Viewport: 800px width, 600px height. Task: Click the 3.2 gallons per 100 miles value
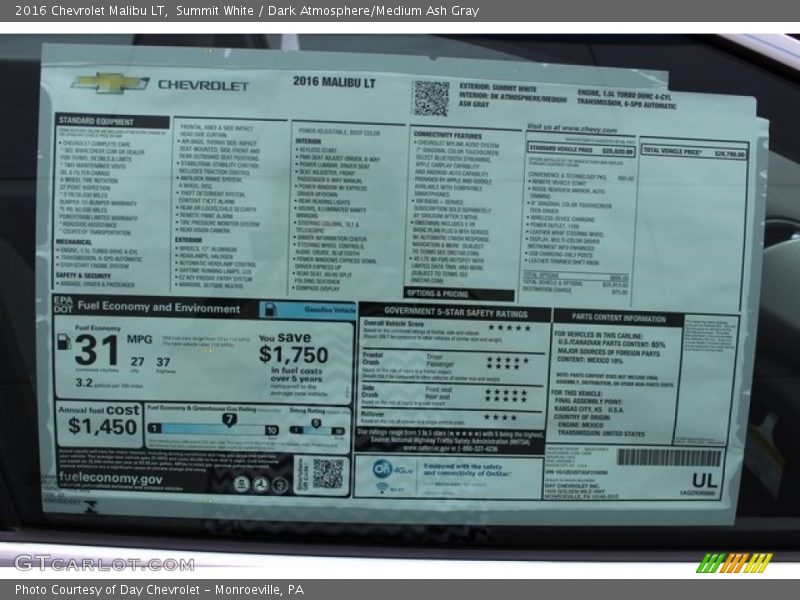coord(84,383)
